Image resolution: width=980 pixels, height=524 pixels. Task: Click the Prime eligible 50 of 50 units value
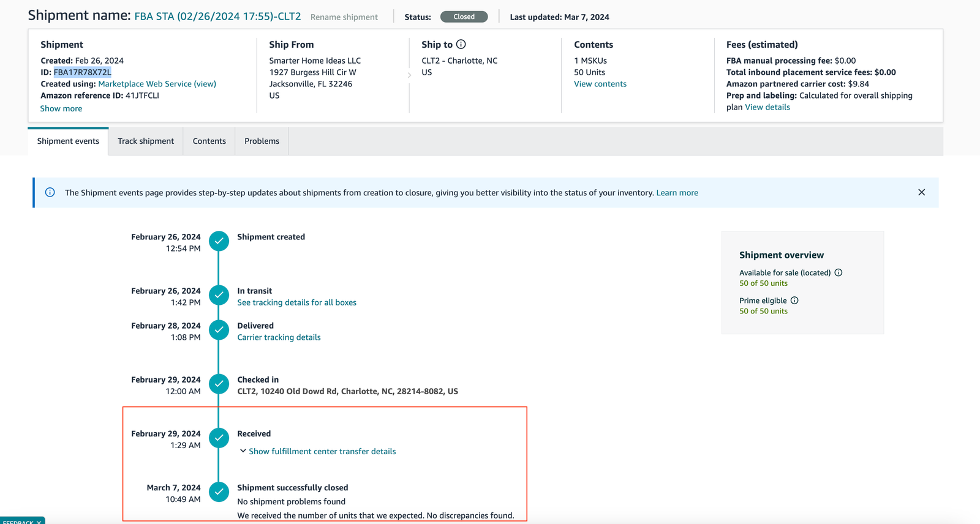(x=763, y=311)
